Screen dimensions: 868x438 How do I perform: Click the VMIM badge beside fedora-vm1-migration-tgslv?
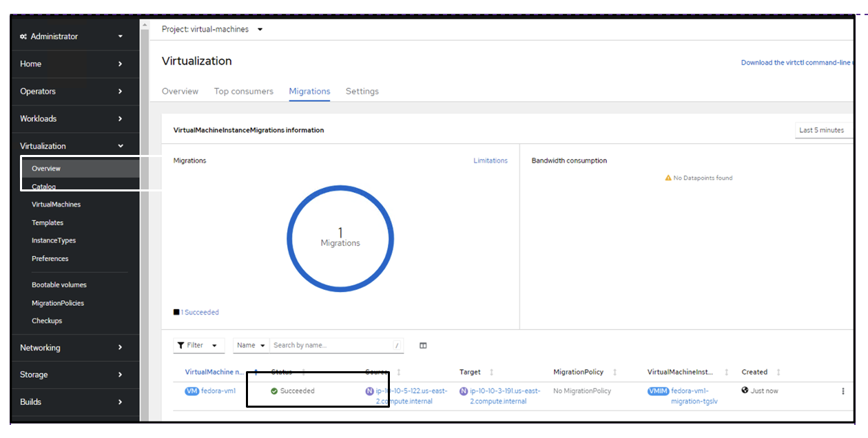pyautogui.click(x=658, y=390)
